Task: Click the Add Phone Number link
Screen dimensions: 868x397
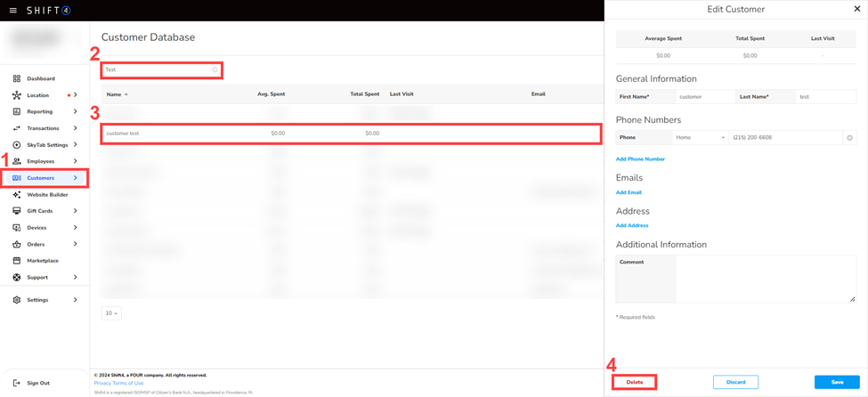Action: 640,159
